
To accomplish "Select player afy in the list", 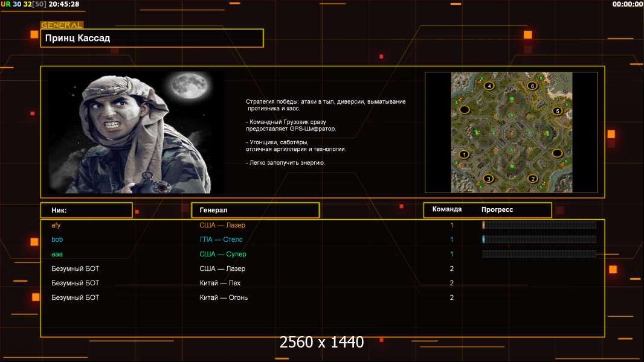I will click(56, 225).
